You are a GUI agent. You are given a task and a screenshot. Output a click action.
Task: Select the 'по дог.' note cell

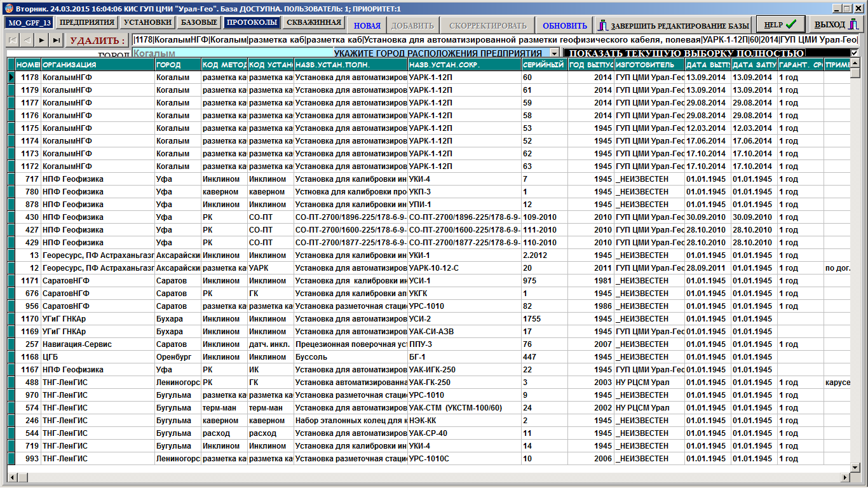pyautogui.click(x=837, y=268)
